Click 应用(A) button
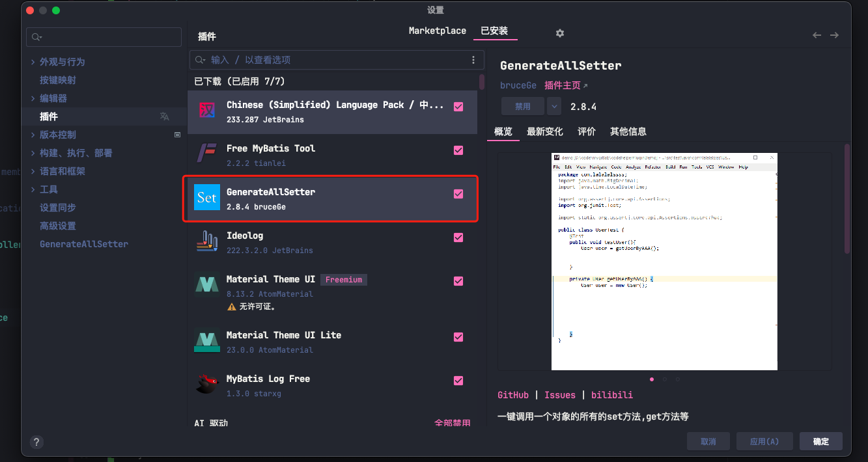The image size is (868, 462). (764, 441)
